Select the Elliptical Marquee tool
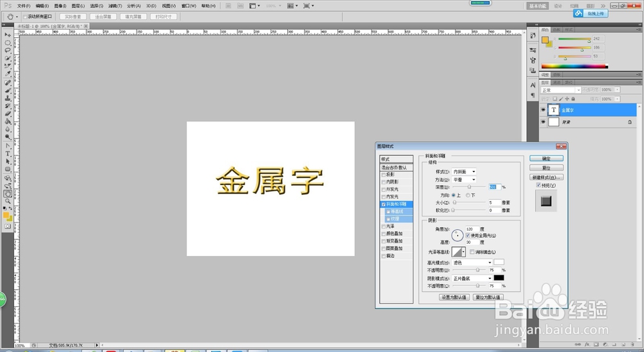The width and height of the screenshot is (644, 352). (x=8, y=43)
